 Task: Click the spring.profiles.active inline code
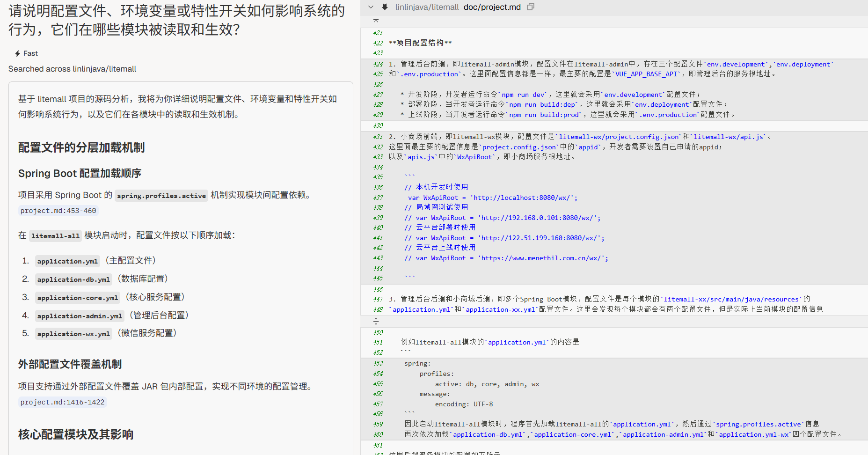[x=161, y=196]
